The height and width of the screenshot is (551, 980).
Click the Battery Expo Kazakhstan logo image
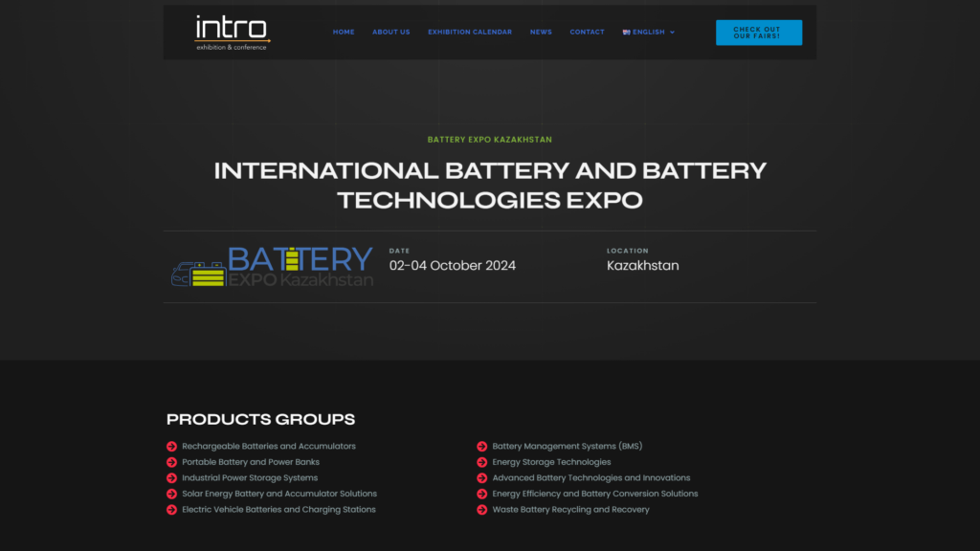(x=272, y=267)
